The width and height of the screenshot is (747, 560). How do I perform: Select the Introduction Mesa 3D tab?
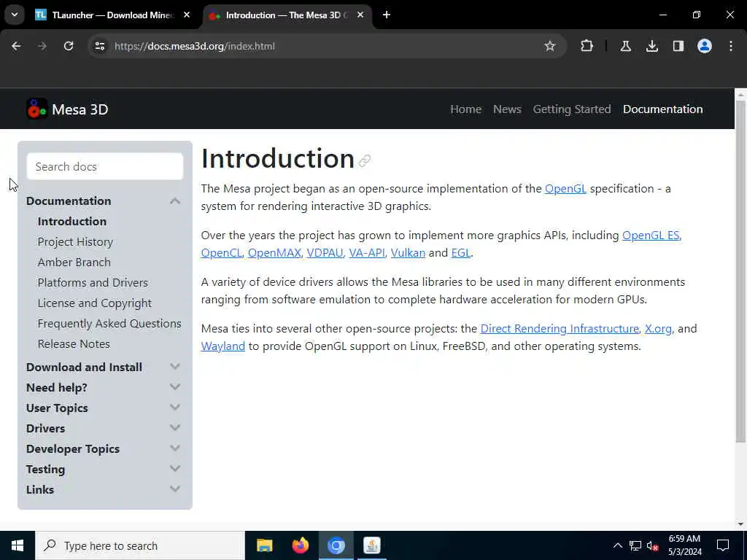click(x=286, y=15)
